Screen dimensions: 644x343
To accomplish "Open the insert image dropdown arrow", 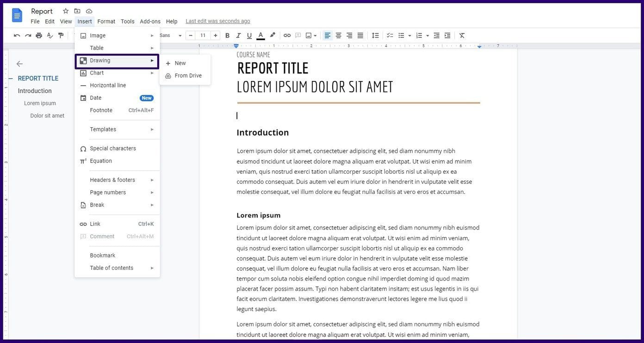I will click(315, 36).
